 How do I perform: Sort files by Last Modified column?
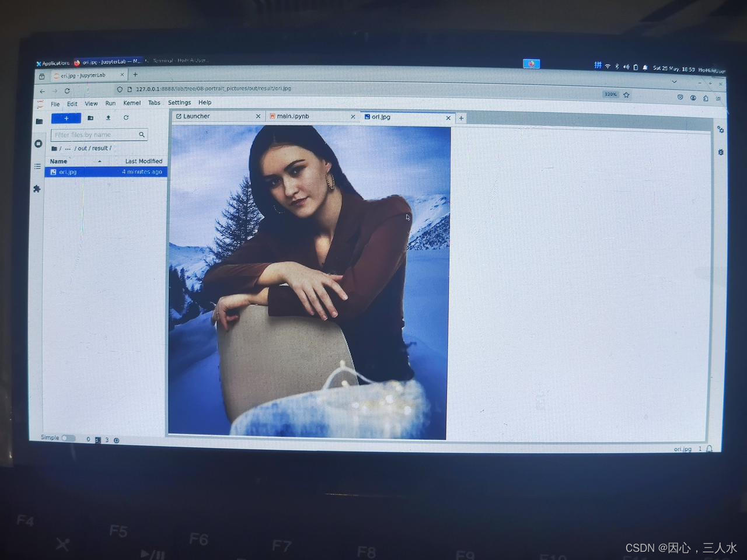(144, 161)
